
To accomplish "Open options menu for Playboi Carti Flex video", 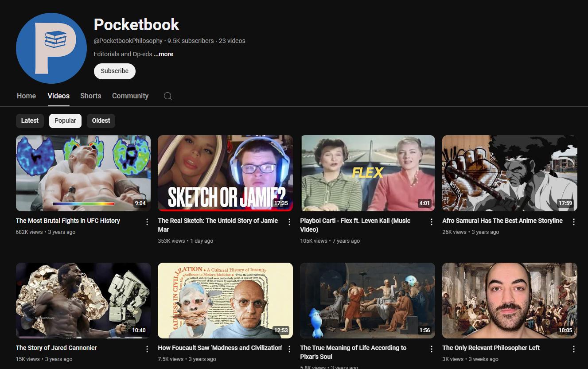I will [432, 221].
